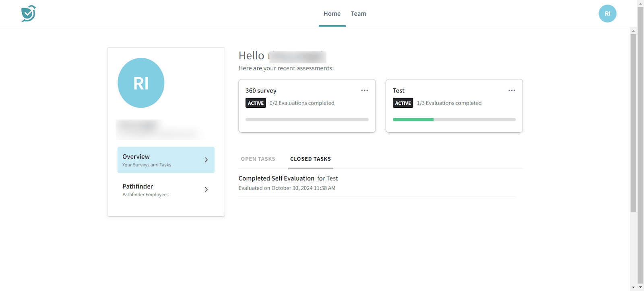
Task: Switch to the Team tab
Action: point(358,14)
